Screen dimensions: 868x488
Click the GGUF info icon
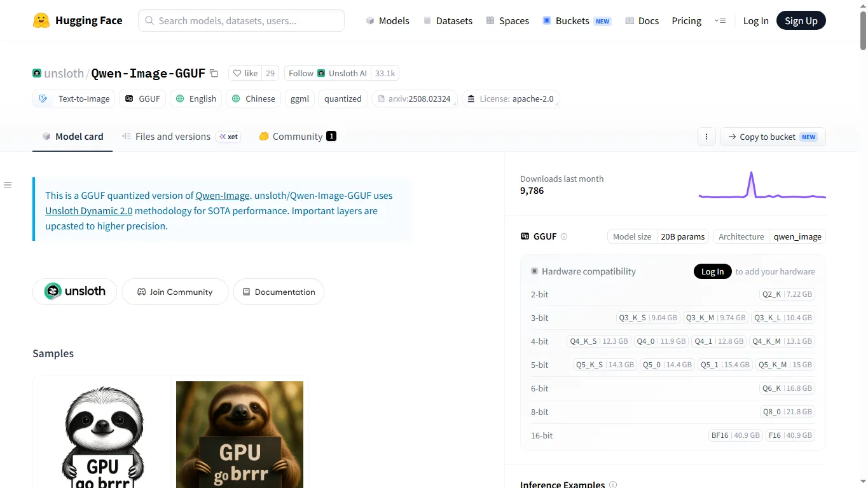pos(564,236)
